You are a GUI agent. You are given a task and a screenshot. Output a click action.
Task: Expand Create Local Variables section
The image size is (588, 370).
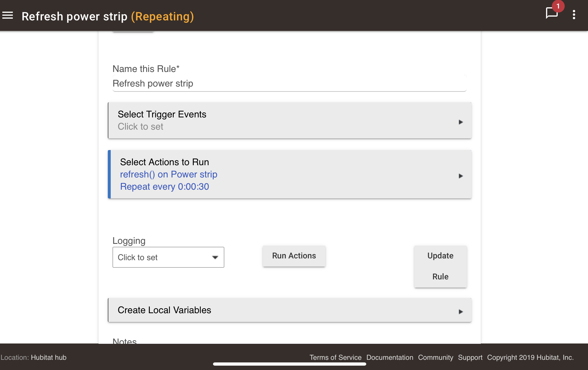click(289, 310)
